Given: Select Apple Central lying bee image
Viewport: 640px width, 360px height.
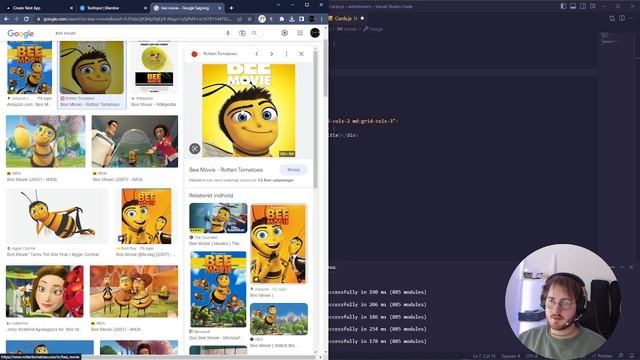Looking at the screenshot, I should [57, 216].
